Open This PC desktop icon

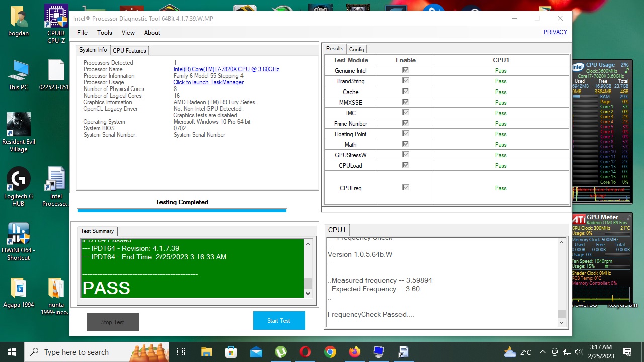pos(19,75)
